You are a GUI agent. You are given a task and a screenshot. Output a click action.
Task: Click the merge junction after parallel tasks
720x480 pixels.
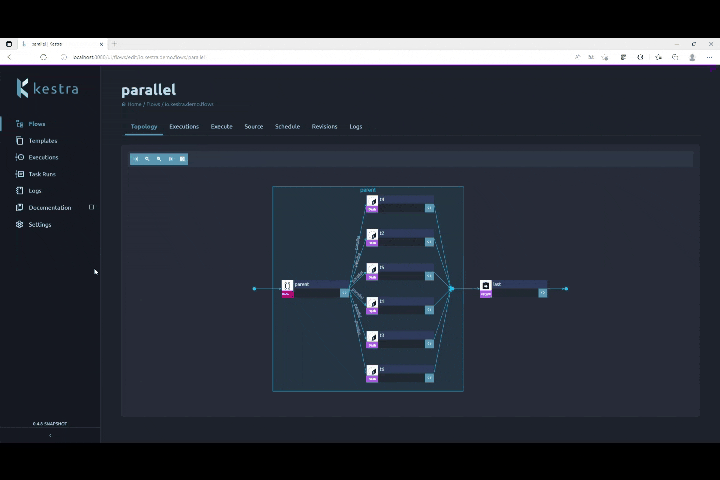[x=451, y=288]
